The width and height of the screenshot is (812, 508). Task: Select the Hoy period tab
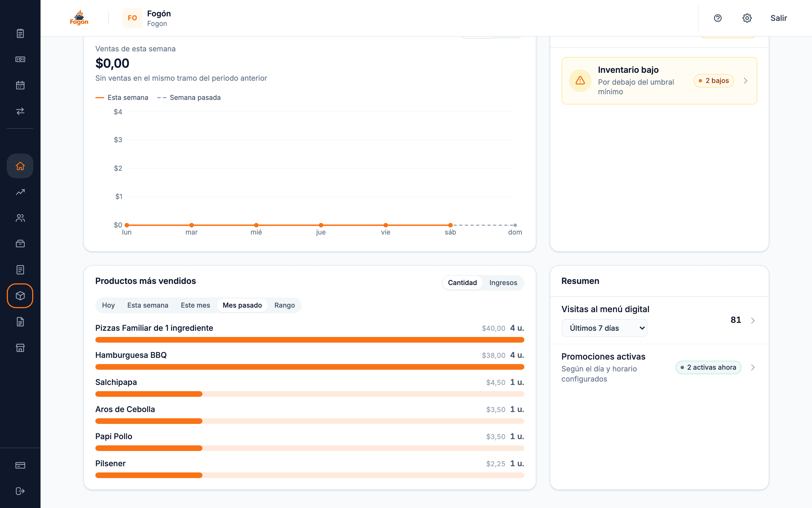[108, 305]
